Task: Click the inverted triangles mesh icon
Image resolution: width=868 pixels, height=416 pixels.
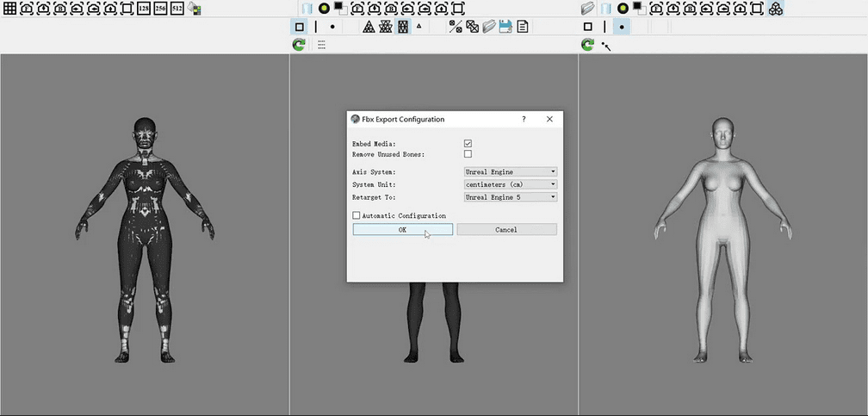Action: pos(386,27)
